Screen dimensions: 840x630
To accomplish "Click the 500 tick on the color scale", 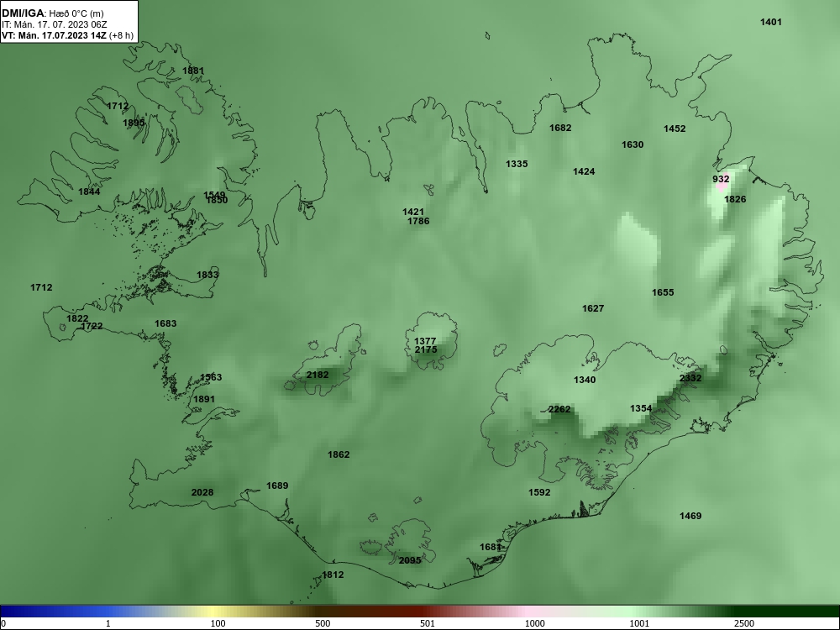I will [x=323, y=623].
